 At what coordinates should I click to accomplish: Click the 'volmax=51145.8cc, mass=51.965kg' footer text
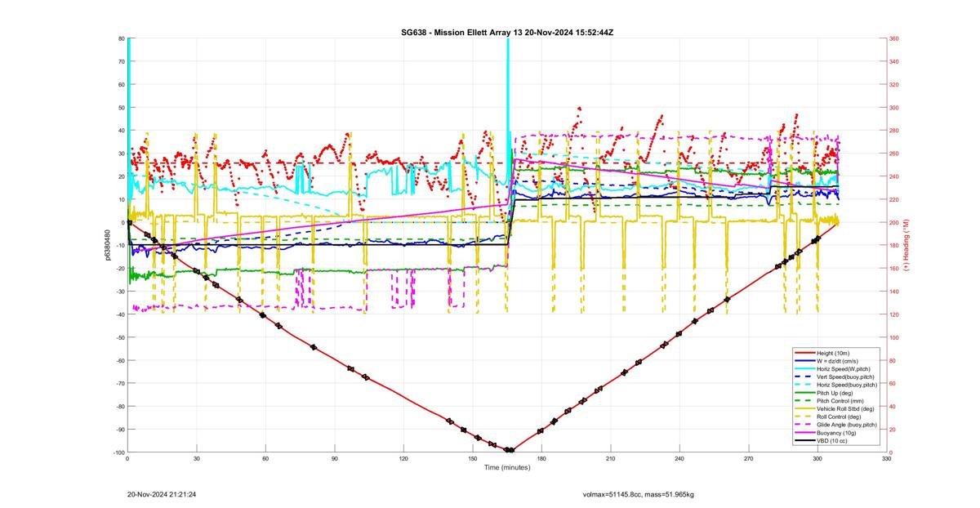638,494
